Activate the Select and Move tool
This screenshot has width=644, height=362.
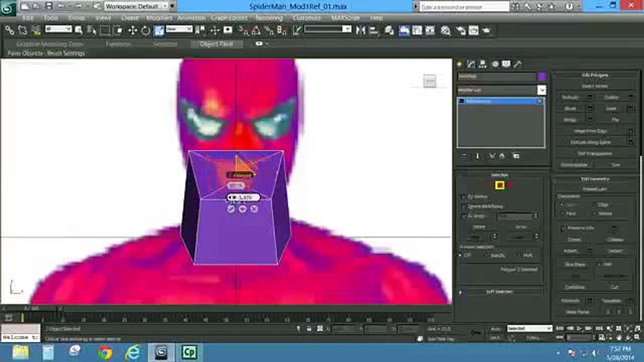(133, 30)
